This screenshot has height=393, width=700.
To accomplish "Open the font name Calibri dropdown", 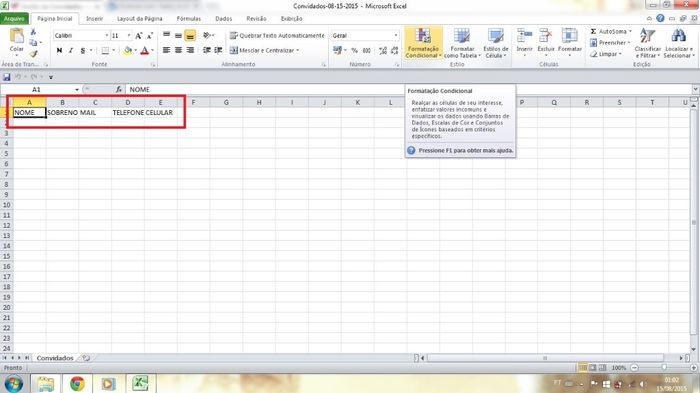I will pyautogui.click(x=107, y=35).
